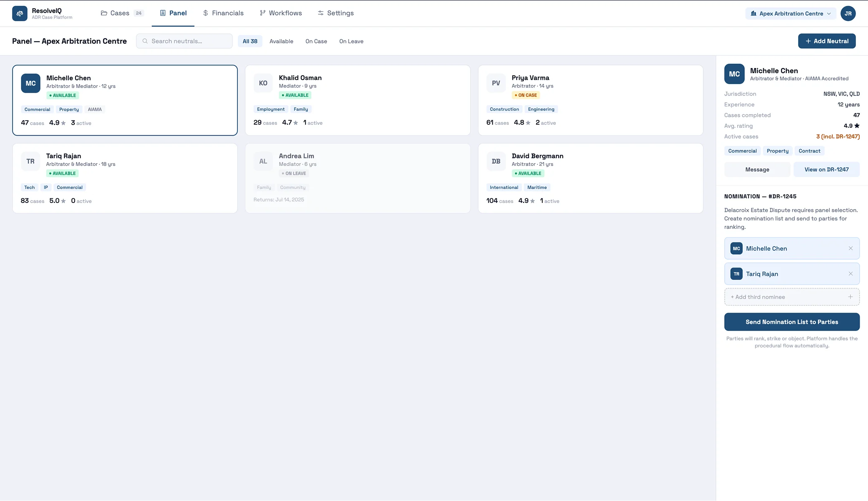Remove Michelle Chen from nomination list
The height and width of the screenshot is (501, 868).
[x=850, y=248]
